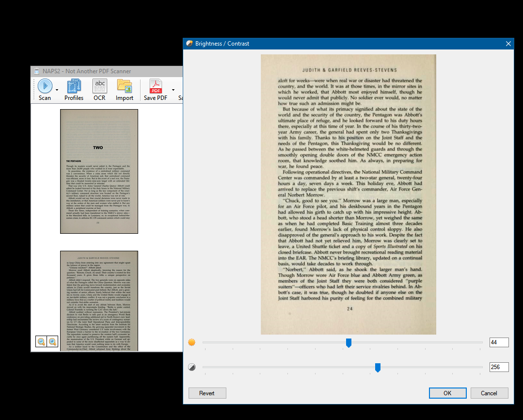Open Profiles in the NAPS2 toolbar

(x=74, y=90)
